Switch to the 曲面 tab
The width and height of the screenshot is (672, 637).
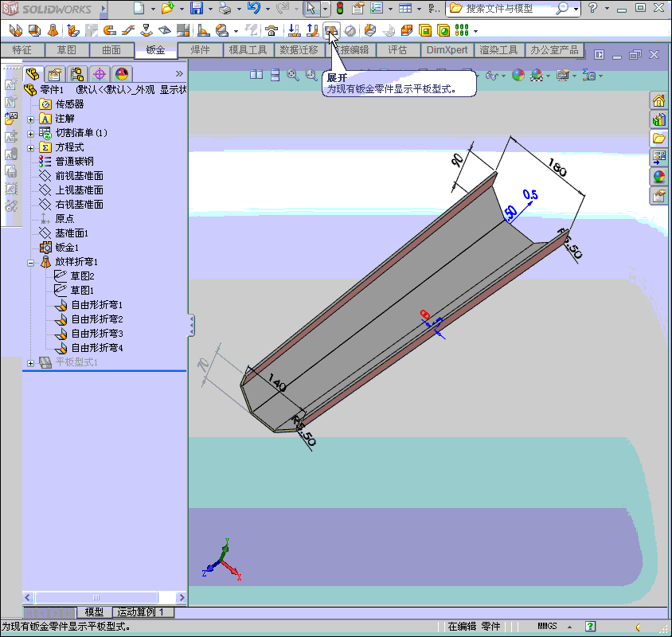[111, 50]
